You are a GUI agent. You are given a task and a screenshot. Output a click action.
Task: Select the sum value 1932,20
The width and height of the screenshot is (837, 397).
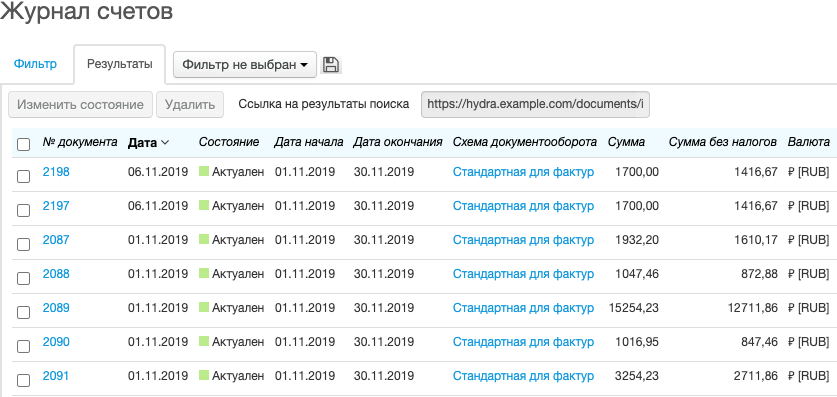pyautogui.click(x=637, y=240)
